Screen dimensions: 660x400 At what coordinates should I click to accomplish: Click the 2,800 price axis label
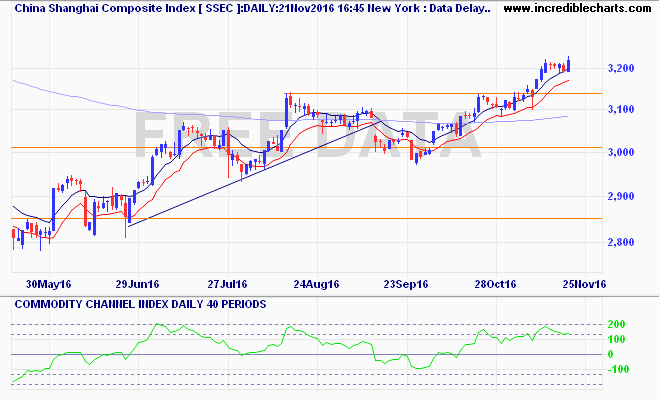pos(621,242)
